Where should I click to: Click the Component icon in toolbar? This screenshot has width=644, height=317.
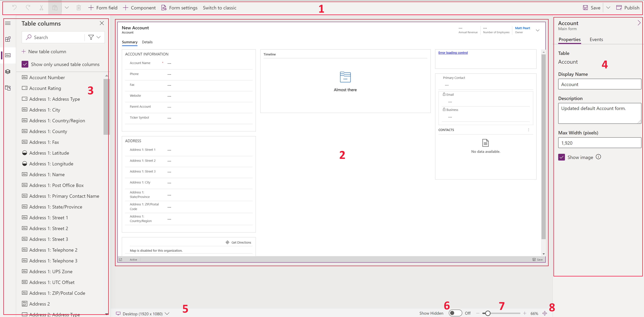[x=139, y=8]
